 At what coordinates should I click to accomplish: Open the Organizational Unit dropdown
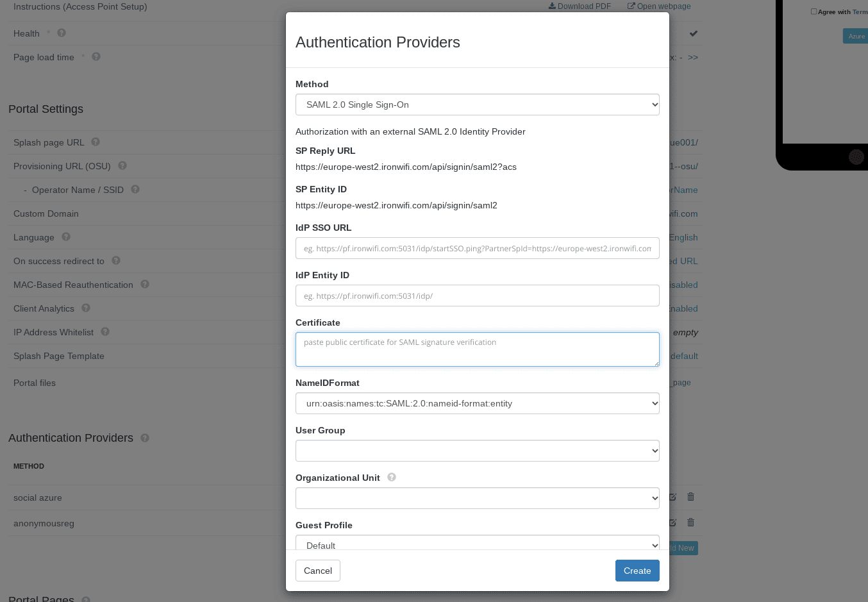coord(478,498)
